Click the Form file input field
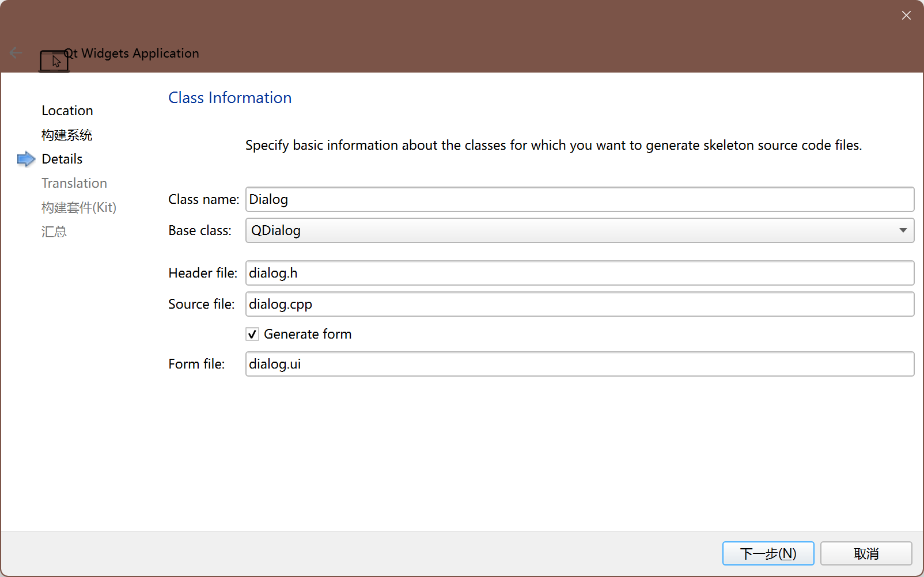The image size is (924, 577). [580, 364]
